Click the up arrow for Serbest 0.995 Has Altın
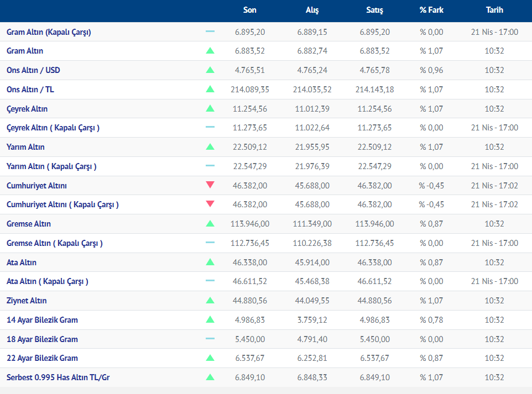This screenshot has width=532, height=394. 210,377
